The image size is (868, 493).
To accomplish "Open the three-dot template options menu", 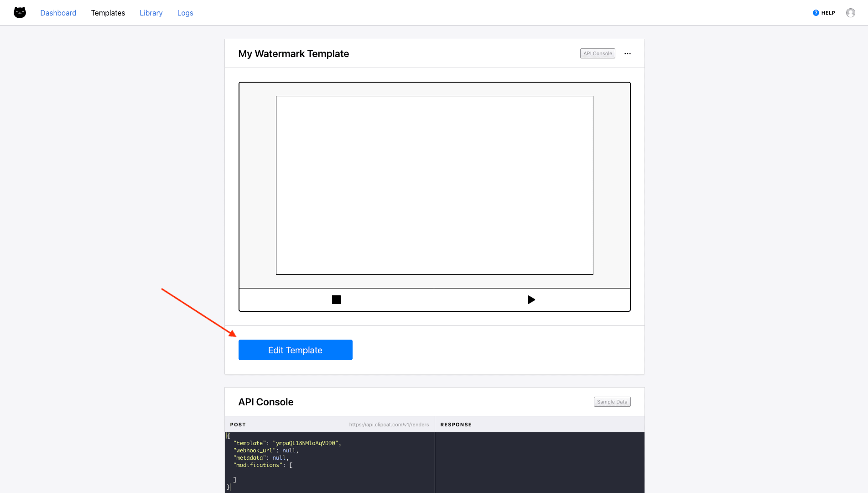I will [628, 53].
